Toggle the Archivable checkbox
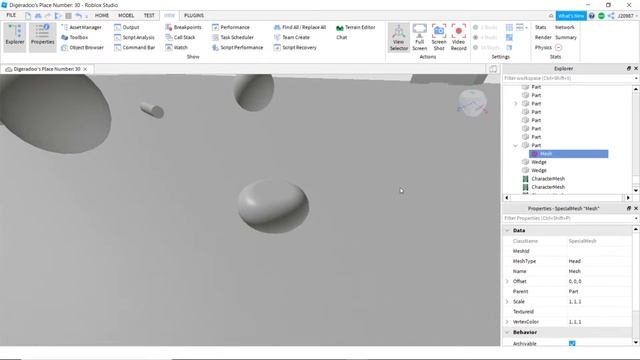This screenshot has height=360, width=640. (x=572, y=344)
